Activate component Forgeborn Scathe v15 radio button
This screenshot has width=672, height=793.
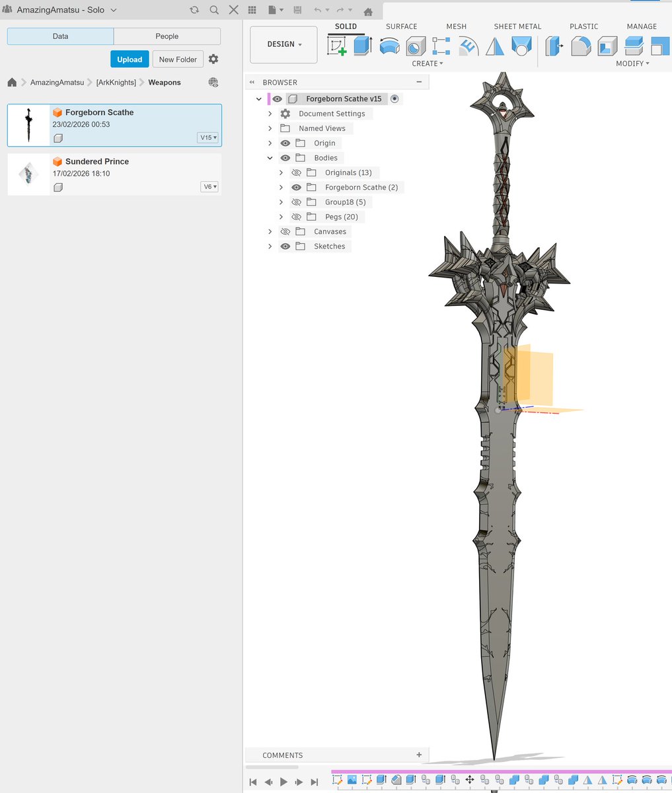point(394,99)
